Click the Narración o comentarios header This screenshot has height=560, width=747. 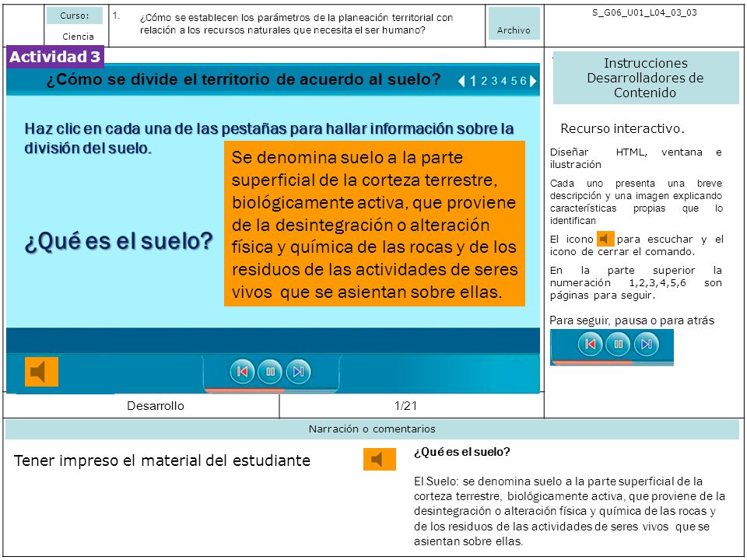click(x=372, y=429)
